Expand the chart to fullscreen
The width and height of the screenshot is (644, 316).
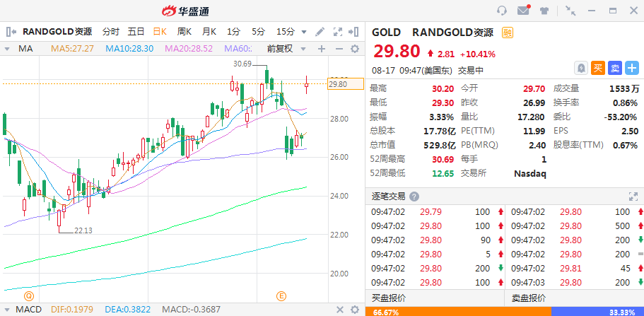pos(338,32)
